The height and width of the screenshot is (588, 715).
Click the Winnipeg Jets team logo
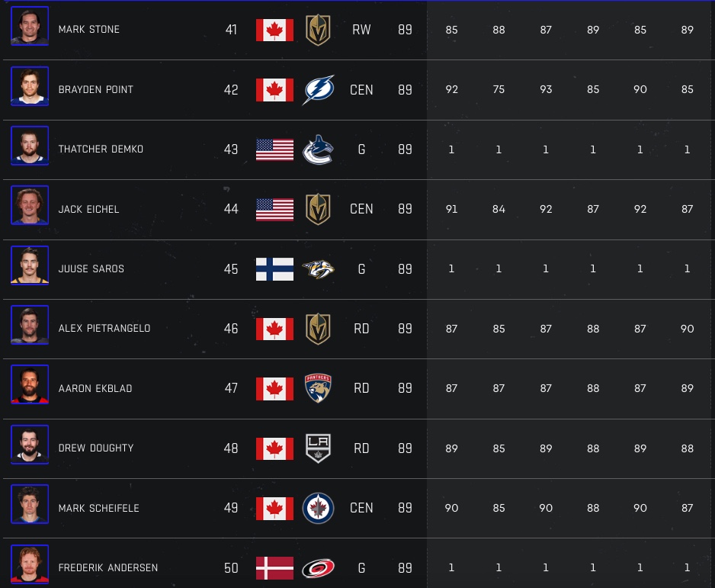(x=318, y=508)
